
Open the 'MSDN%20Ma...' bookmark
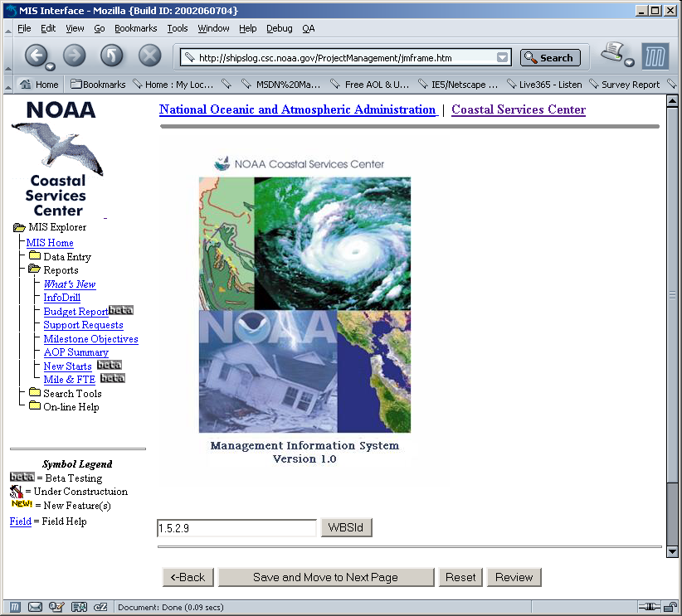click(x=281, y=85)
